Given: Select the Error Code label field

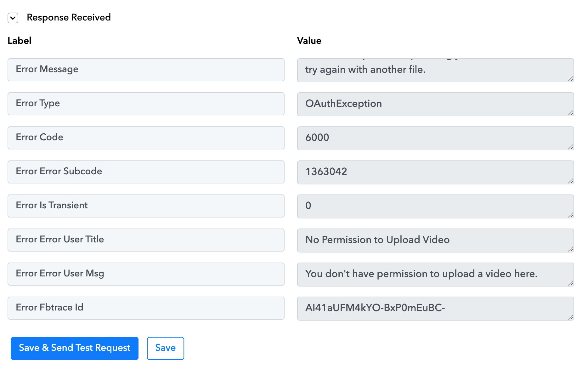Looking at the screenshot, I should [146, 138].
